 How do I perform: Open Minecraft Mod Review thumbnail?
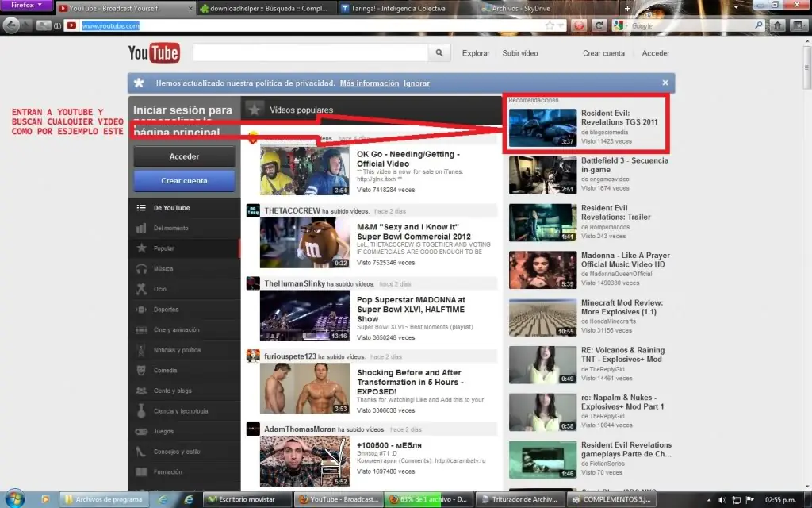542,317
